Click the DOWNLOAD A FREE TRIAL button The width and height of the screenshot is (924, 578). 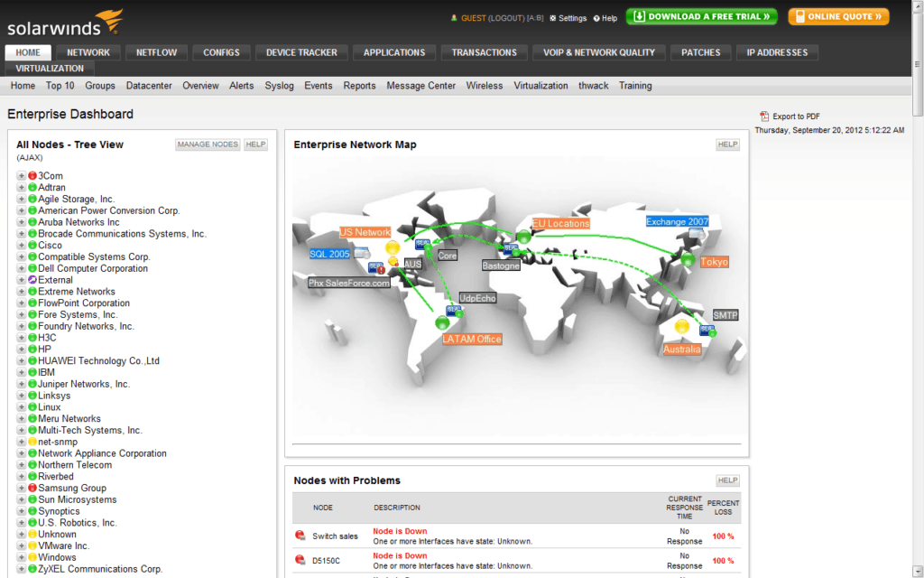coord(701,16)
